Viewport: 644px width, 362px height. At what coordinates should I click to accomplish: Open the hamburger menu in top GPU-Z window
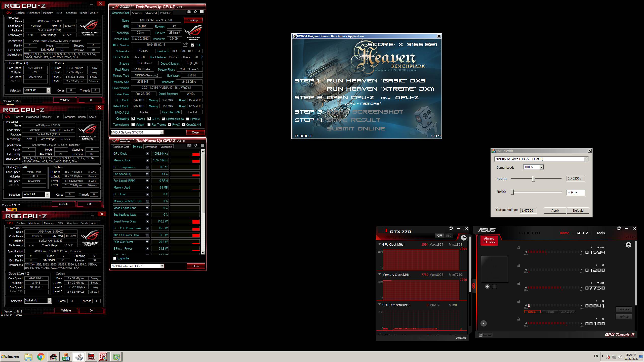pyautogui.click(x=202, y=12)
